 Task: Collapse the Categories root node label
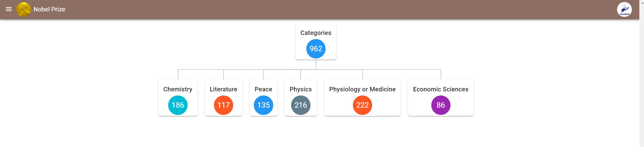(316, 33)
